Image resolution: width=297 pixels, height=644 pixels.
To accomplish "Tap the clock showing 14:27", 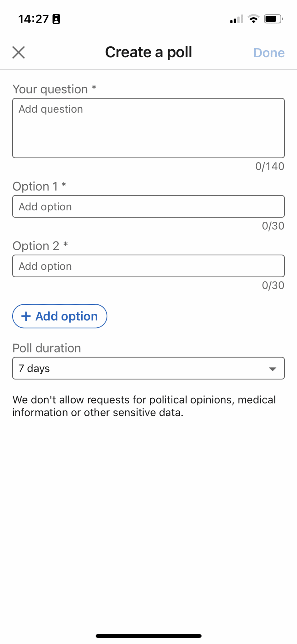I will pos(33,19).
